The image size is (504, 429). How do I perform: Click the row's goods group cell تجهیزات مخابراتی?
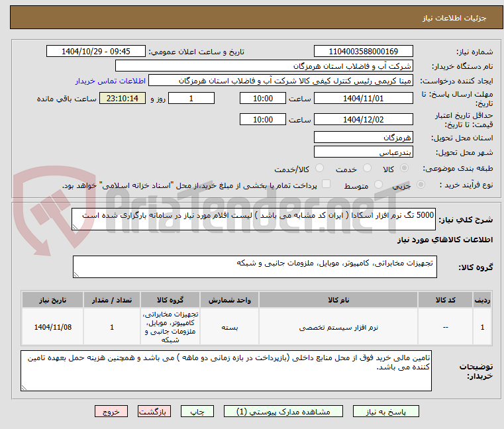pos(170,327)
